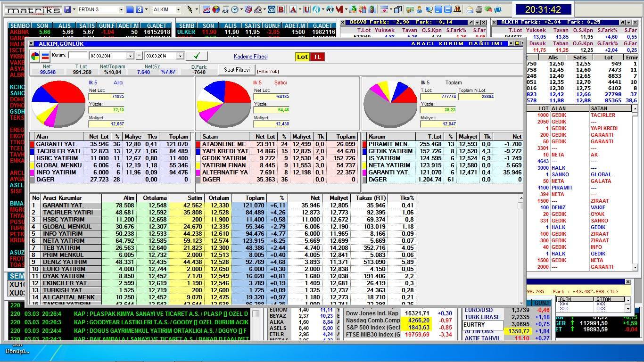Toggle the TL display mode

pos(317,57)
